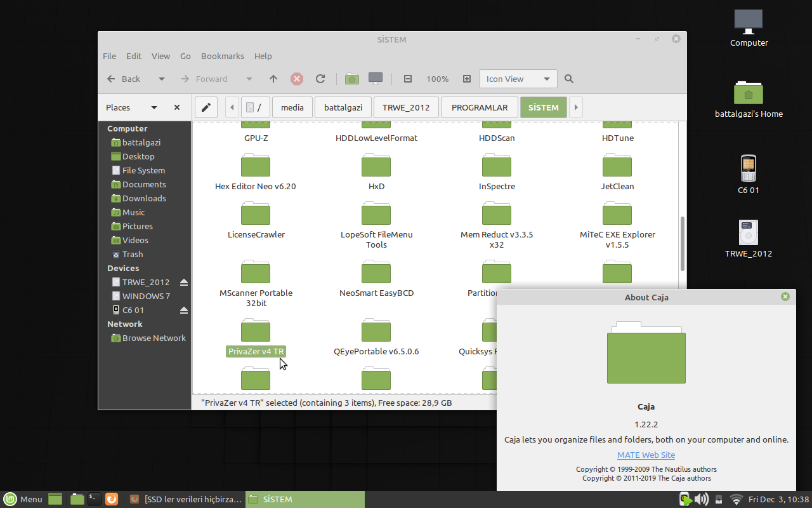Open Hex Editor Neo v6.20 folder

point(256,171)
